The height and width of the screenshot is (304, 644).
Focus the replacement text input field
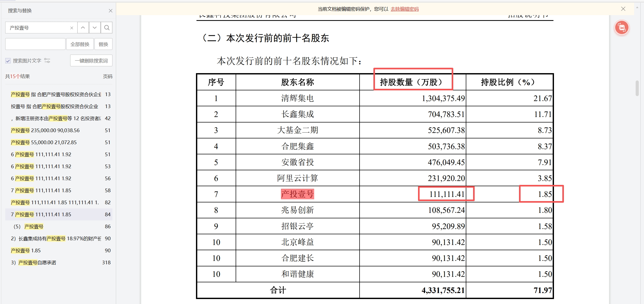click(x=35, y=44)
